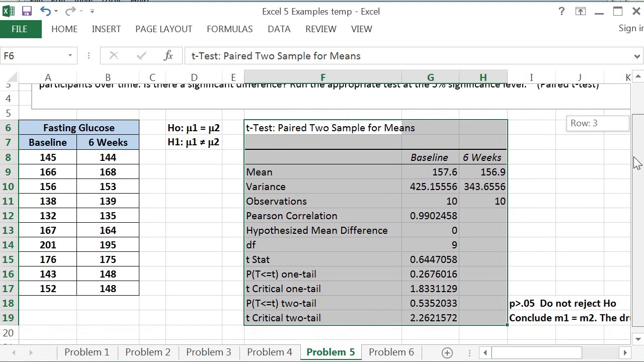644x362 pixels.
Task: Select the row 14 header
Action: (x=9, y=245)
